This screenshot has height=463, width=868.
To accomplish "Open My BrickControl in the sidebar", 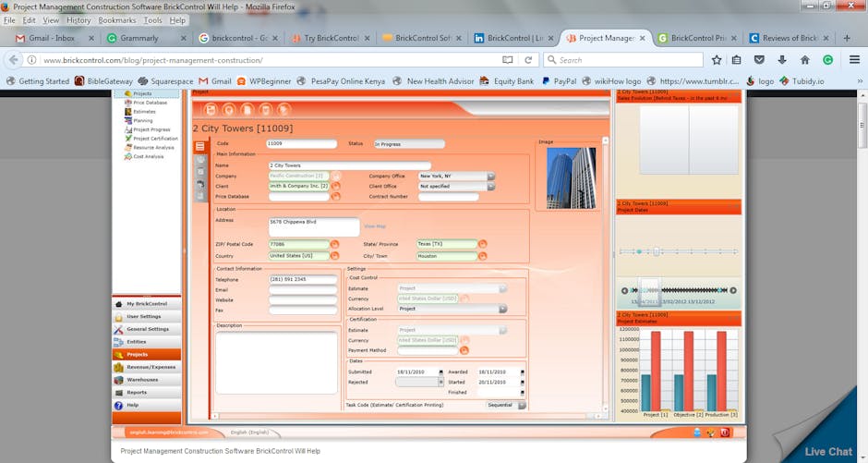I will coord(147,304).
